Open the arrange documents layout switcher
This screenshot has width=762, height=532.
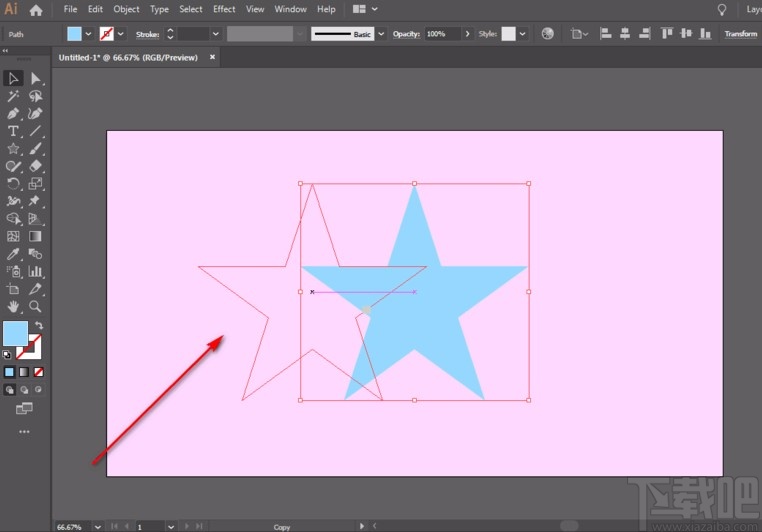(365, 9)
